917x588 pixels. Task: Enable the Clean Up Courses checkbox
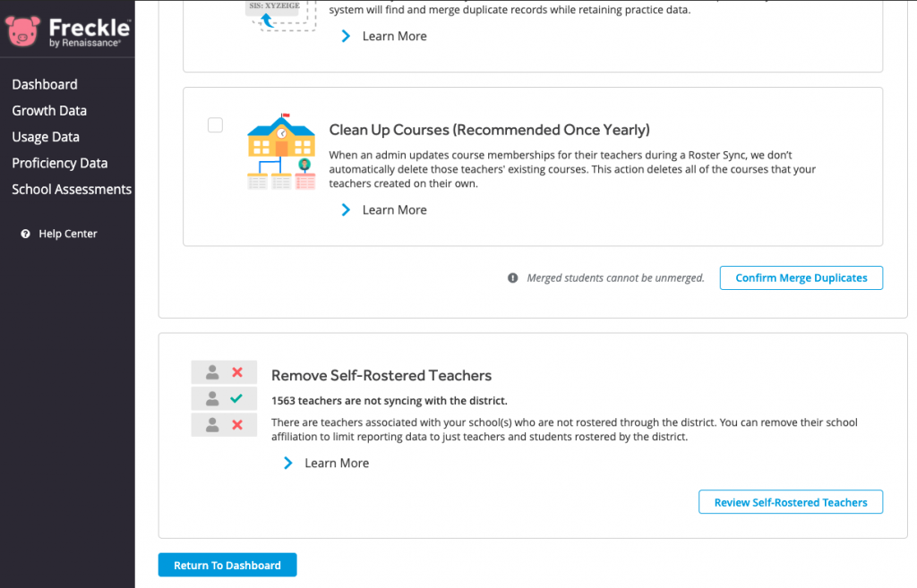click(215, 125)
